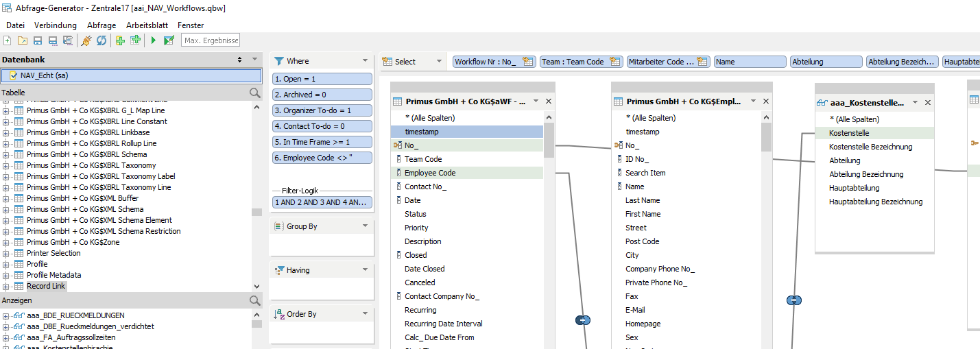Click the 'Open = 1' where condition
The image size is (980, 349).
322,79
